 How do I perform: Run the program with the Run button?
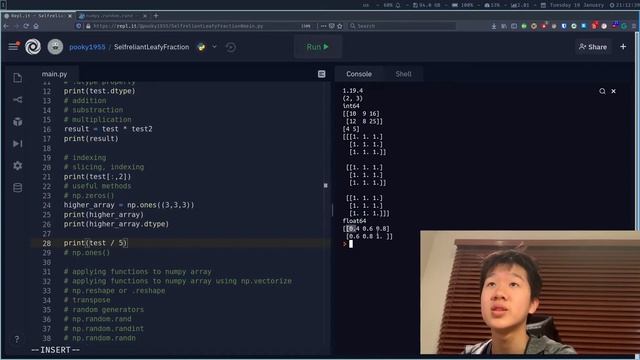[x=318, y=47]
